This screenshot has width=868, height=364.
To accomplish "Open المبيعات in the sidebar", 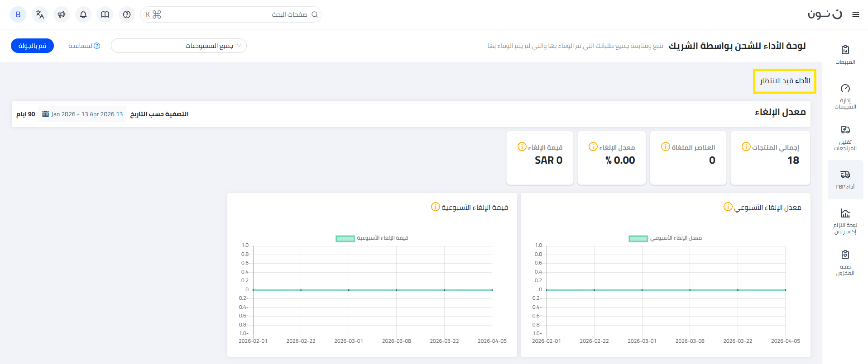I will (x=845, y=55).
